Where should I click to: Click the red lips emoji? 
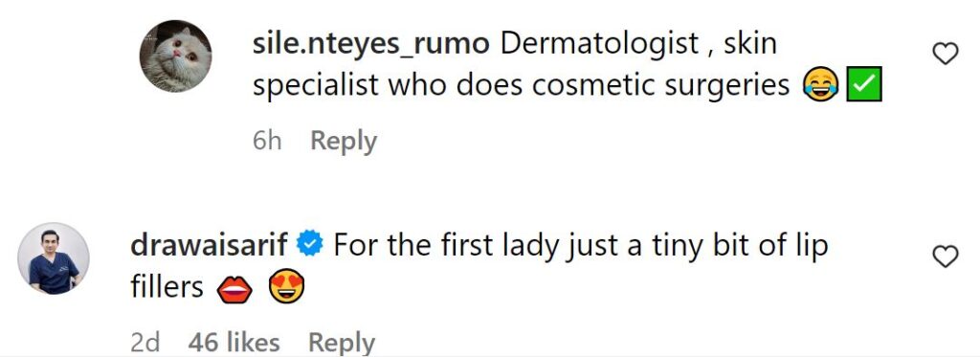234,290
